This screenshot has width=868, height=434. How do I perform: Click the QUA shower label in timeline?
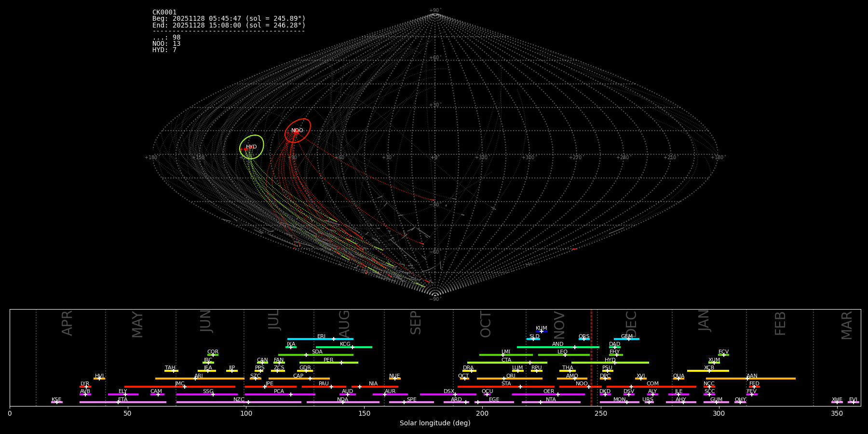679,376
